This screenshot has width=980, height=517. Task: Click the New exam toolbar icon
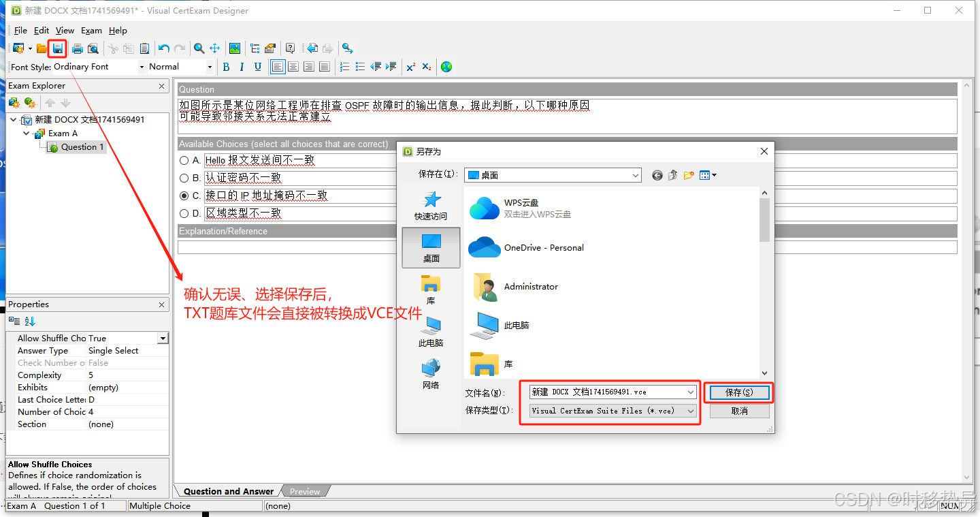click(x=18, y=48)
